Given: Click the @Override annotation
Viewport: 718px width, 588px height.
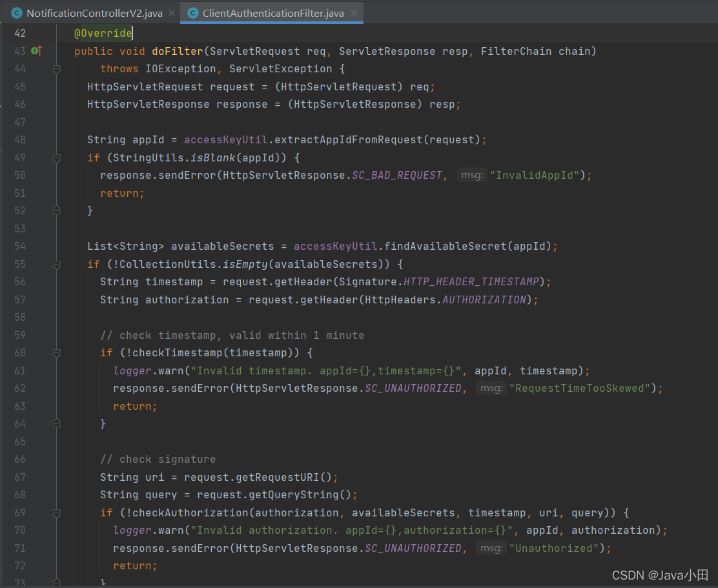Looking at the screenshot, I should 103,34.
